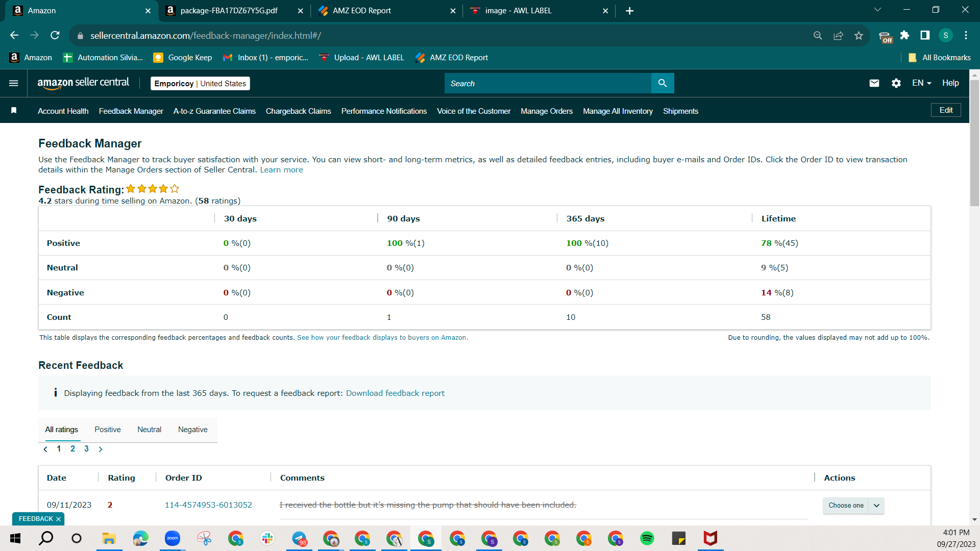Click Download feedback report link
The height and width of the screenshot is (551, 980).
coord(395,393)
